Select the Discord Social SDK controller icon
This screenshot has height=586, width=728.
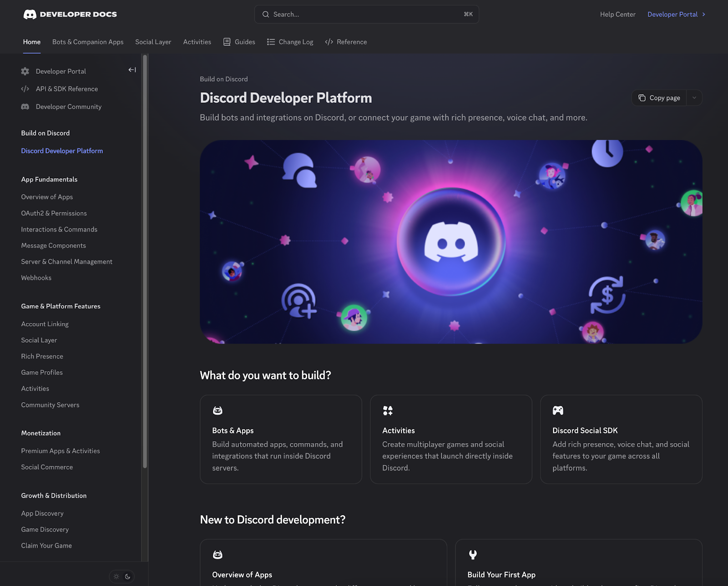coord(558,410)
